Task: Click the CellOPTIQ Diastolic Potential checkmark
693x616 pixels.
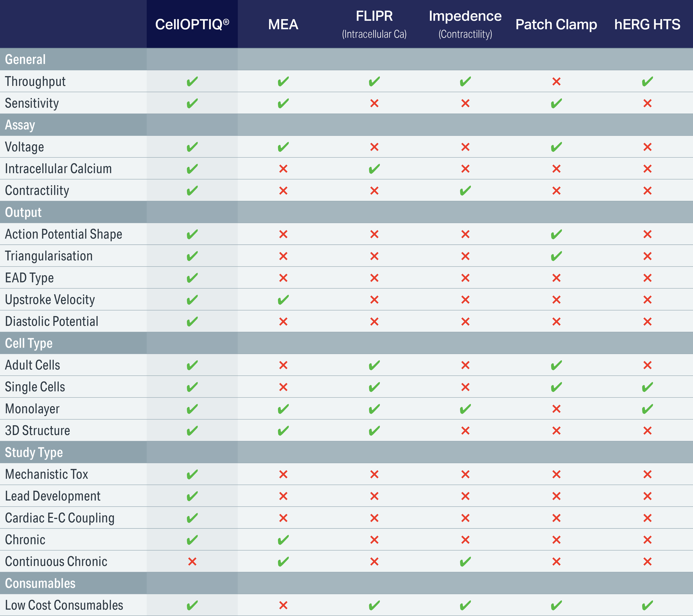Action: click(192, 321)
